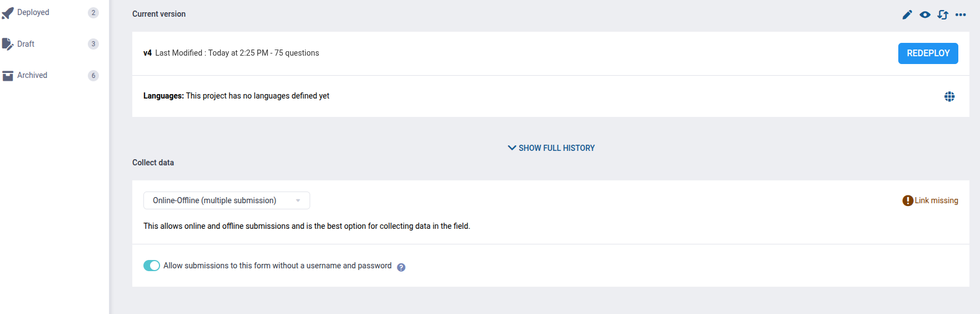Toggle submissions without username and password
This screenshot has width=980, height=314.
(x=152, y=266)
